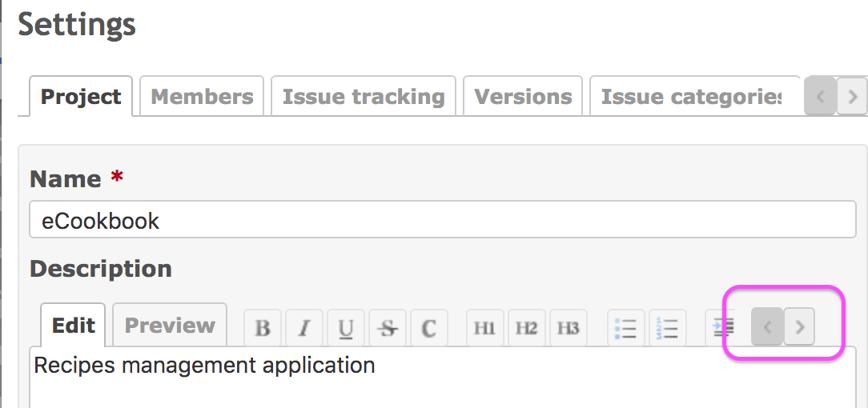The height and width of the screenshot is (408, 868).
Task: Go to the Versions tab
Action: tap(523, 97)
